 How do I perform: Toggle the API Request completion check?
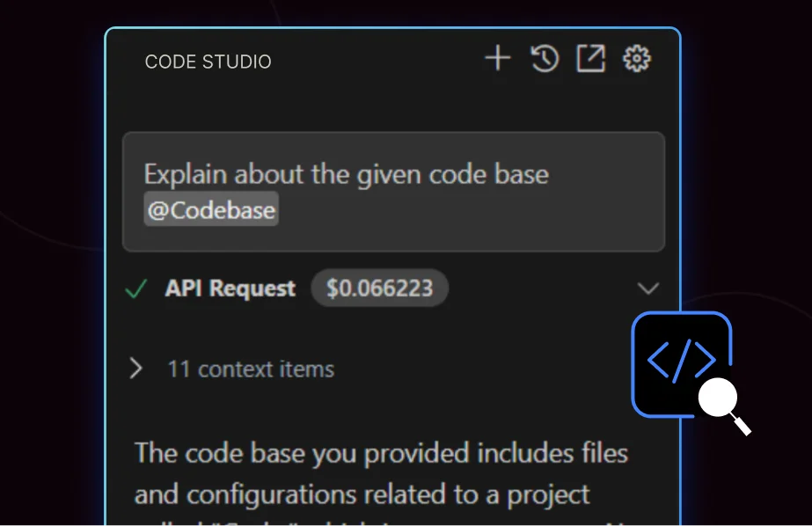click(135, 288)
